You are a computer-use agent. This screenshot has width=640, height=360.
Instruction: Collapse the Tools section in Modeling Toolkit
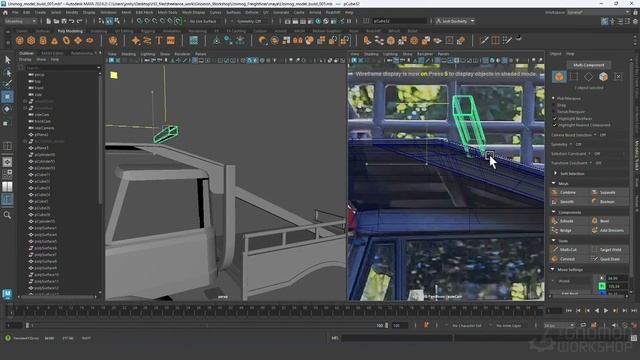click(554, 241)
